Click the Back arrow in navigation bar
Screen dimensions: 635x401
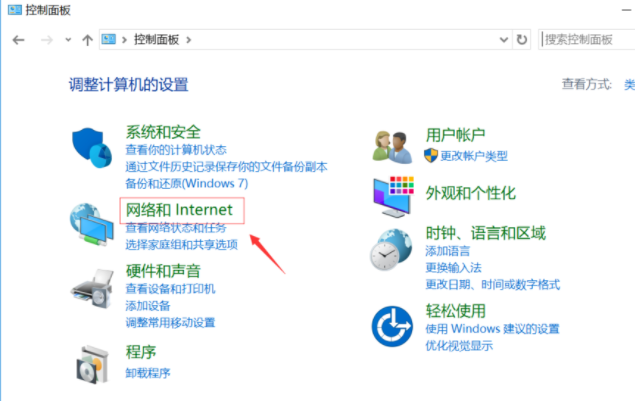pyautogui.click(x=19, y=40)
